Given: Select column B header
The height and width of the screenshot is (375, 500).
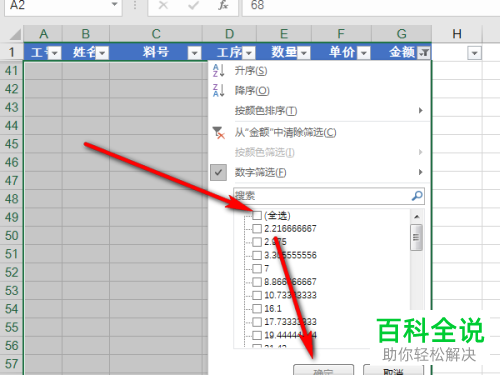Looking at the screenshot, I should (86, 34).
